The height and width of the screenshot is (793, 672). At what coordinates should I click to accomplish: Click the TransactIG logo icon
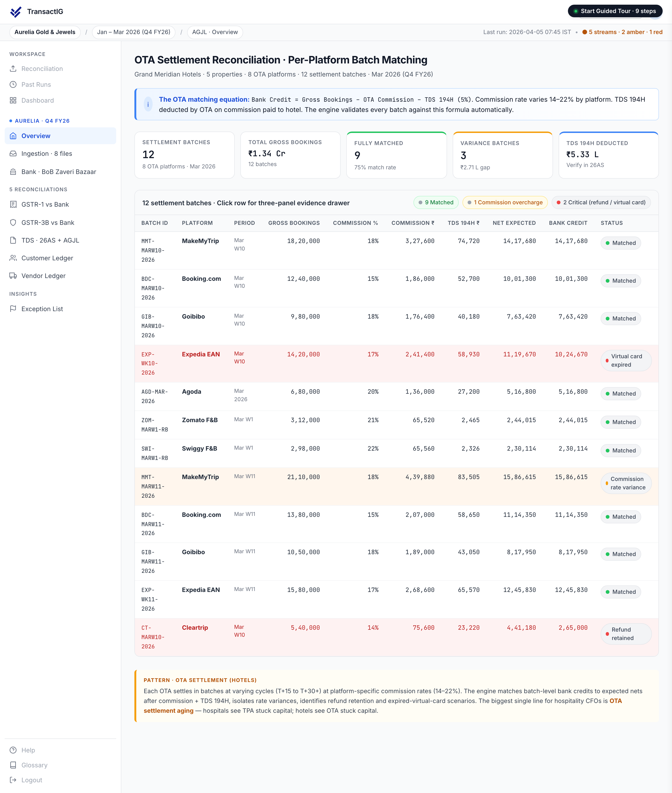[x=16, y=12]
